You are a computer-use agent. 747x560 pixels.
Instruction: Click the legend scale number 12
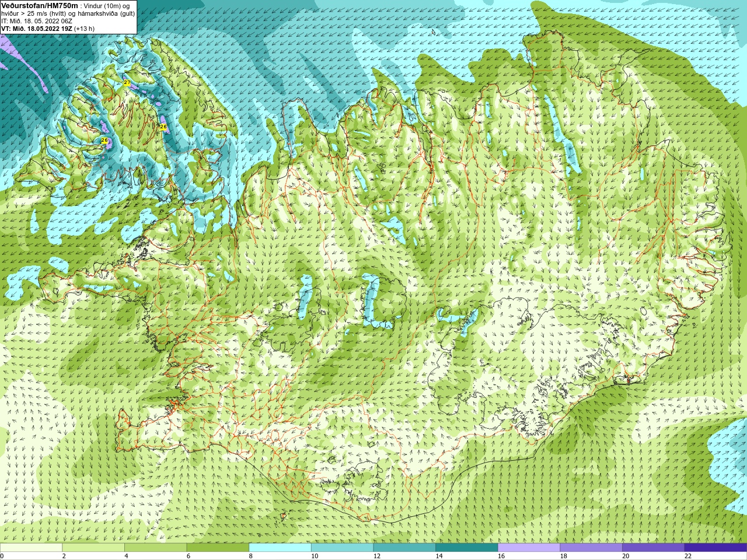[377, 556]
